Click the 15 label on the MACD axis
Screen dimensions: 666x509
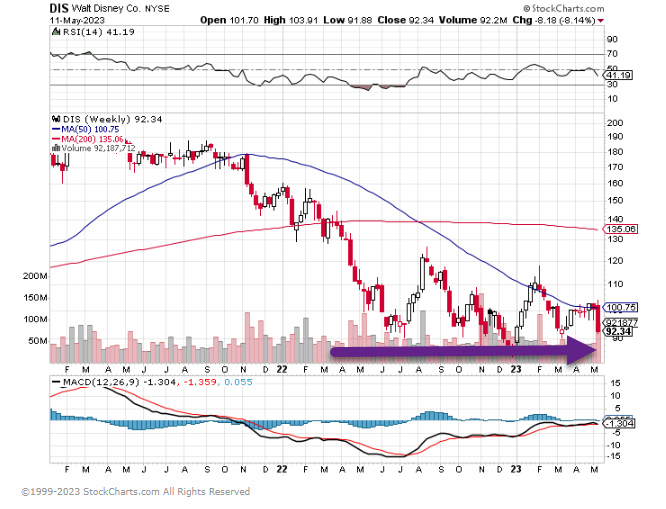[615, 383]
